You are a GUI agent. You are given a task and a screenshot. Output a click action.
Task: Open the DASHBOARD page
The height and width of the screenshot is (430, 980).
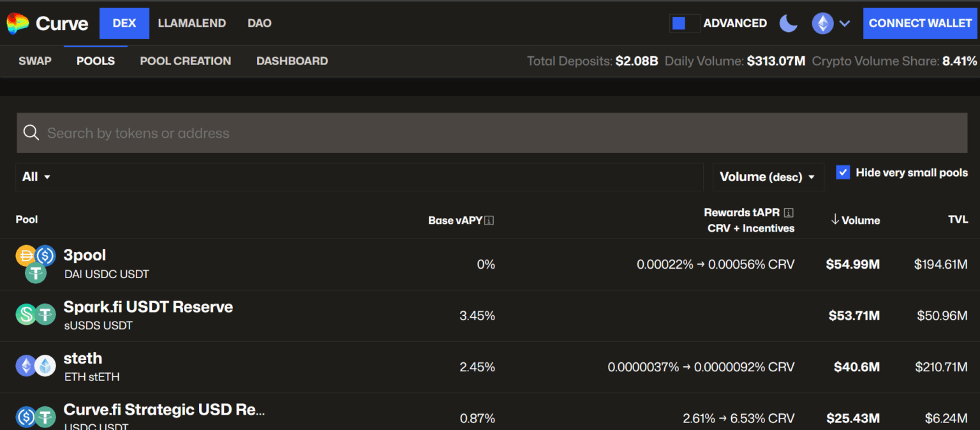[292, 61]
